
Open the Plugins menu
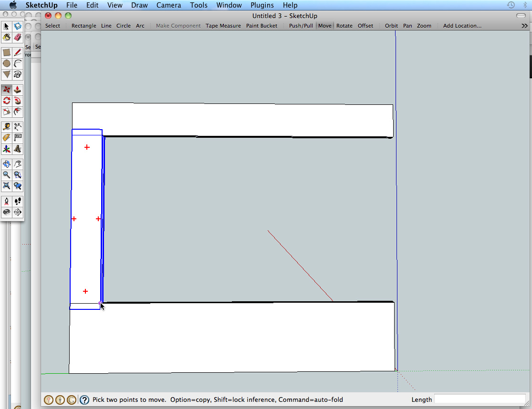(x=262, y=5)
